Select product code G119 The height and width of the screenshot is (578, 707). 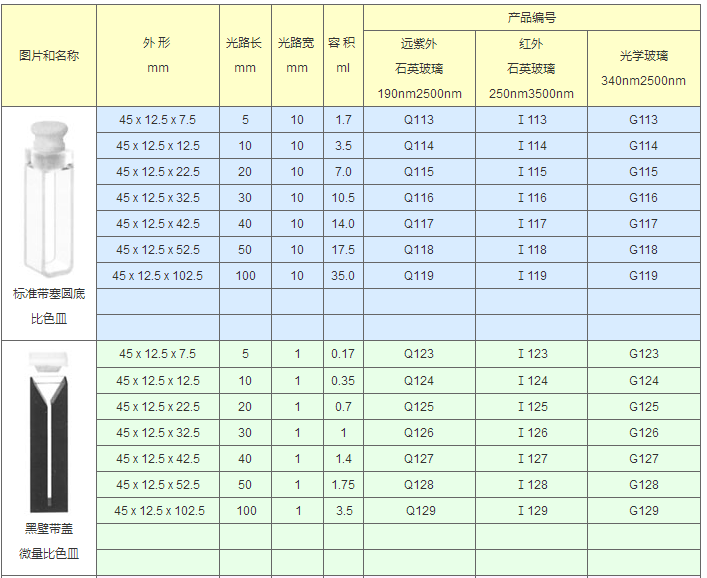pos(643,276)
